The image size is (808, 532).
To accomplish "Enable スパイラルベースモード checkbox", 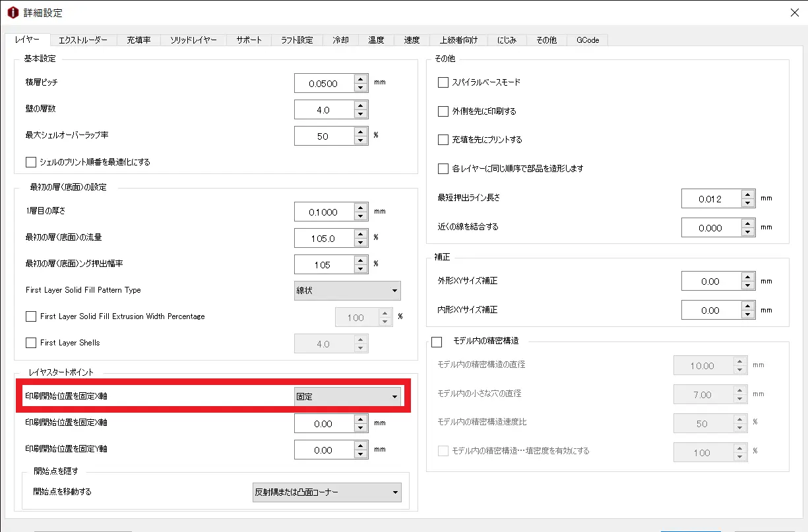I will pos(443,82).
